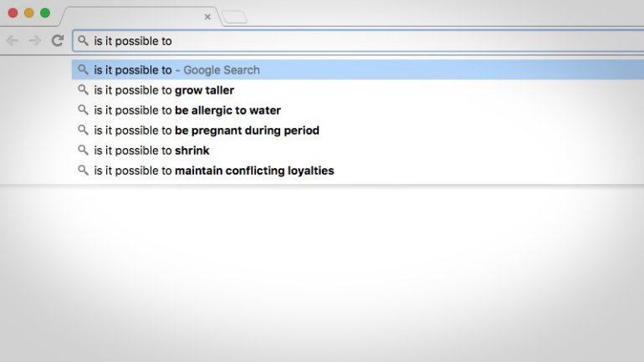Choose the 'shrink' autocomplete suggestion

click(x=151, y=150)
